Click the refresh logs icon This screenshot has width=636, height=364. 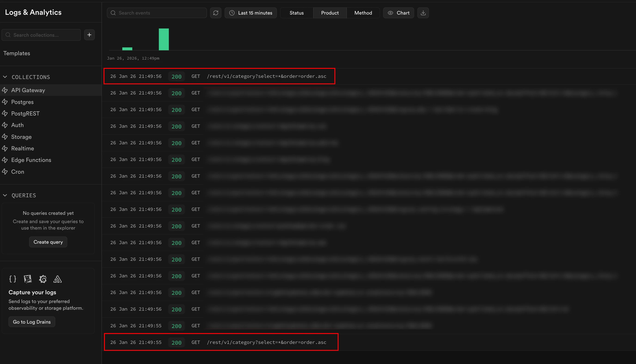coord(216,13)
